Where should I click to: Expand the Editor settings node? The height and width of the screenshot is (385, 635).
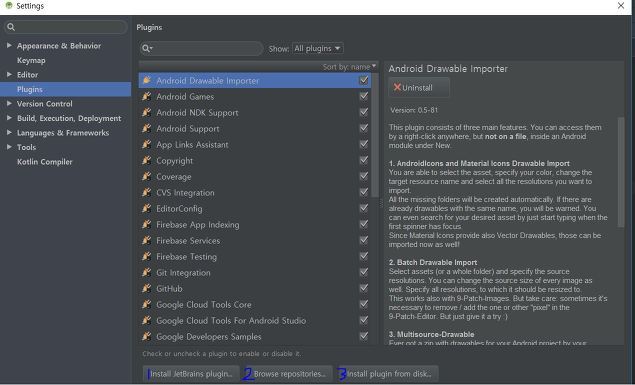pos(9,74)
